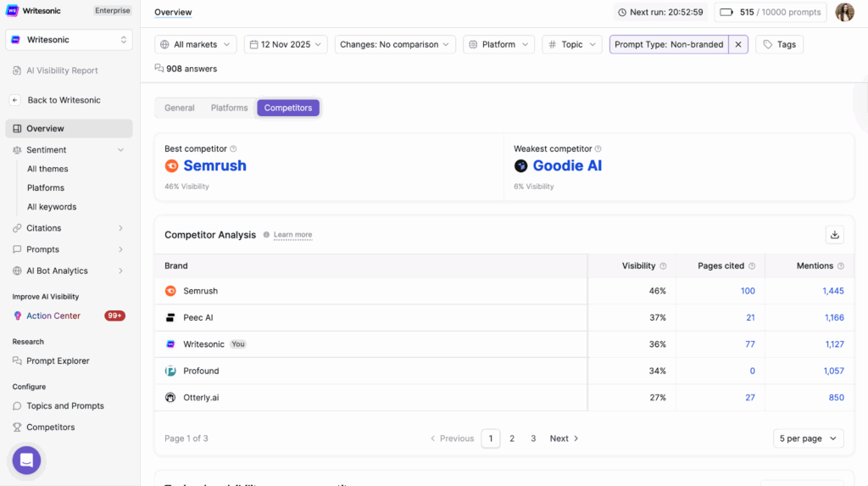Viewport: 868px width, 486px height.
Task: Open the Writesonic workspace selector
Action: (x=70, y=40)
